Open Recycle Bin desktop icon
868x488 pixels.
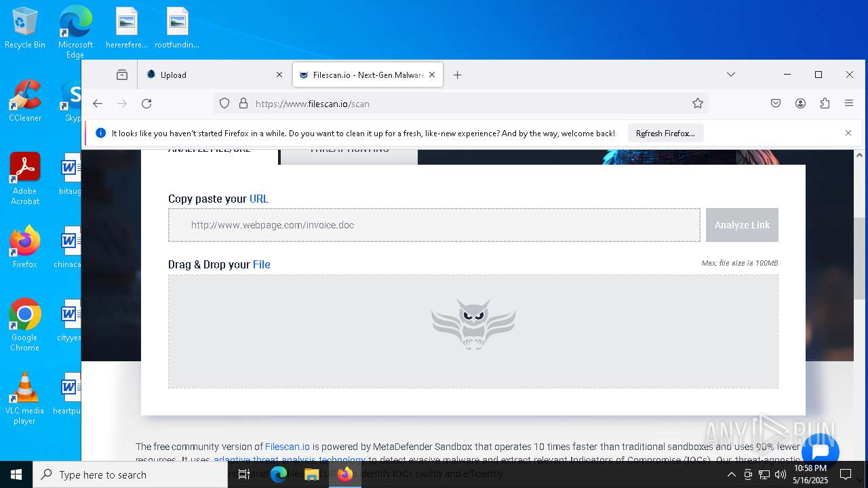pos(25,28)
